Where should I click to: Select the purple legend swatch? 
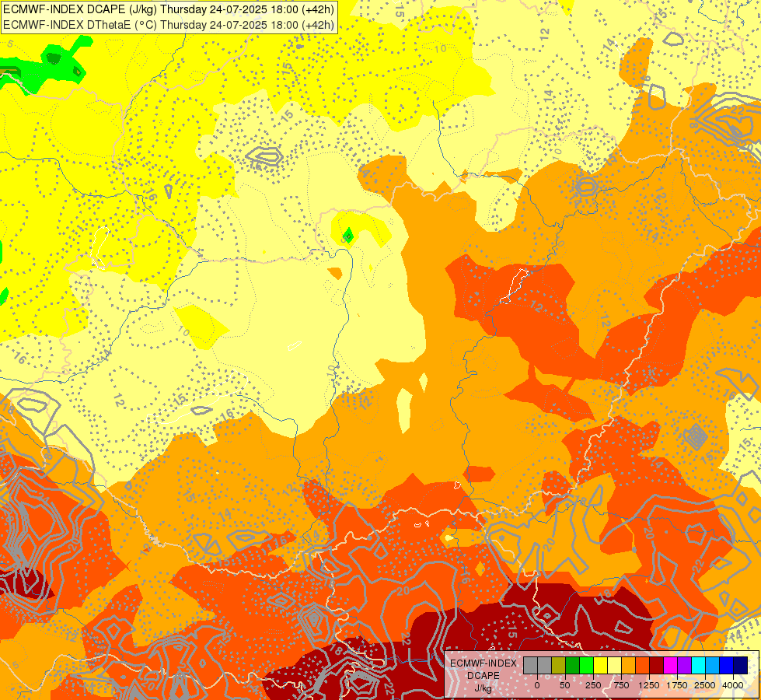click(x=684, y=666)
